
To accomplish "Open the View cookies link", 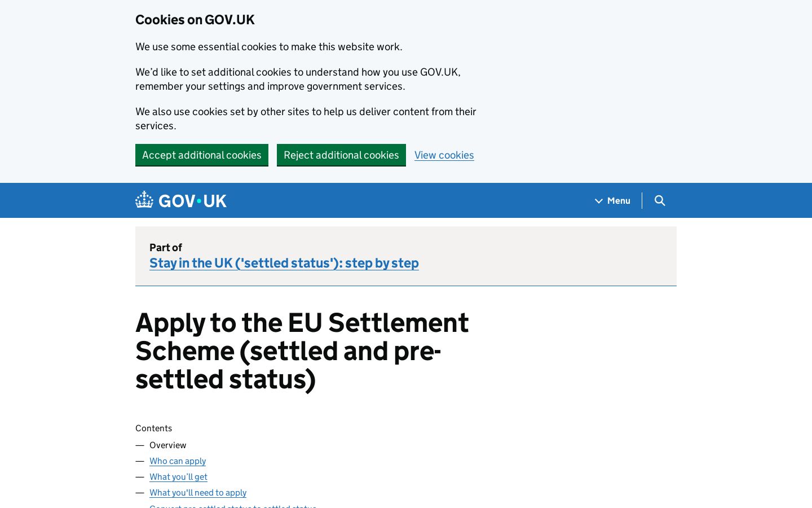I will click(444, 155).
